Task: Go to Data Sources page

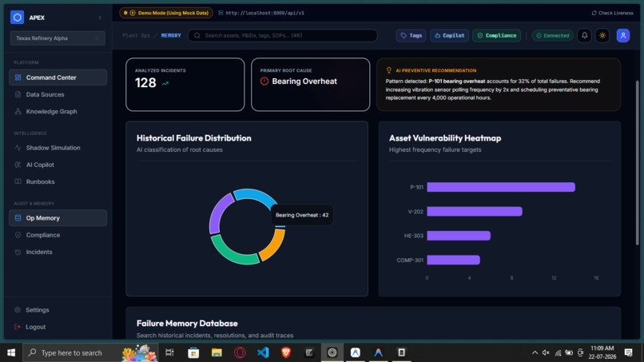Action: point(58,94)
